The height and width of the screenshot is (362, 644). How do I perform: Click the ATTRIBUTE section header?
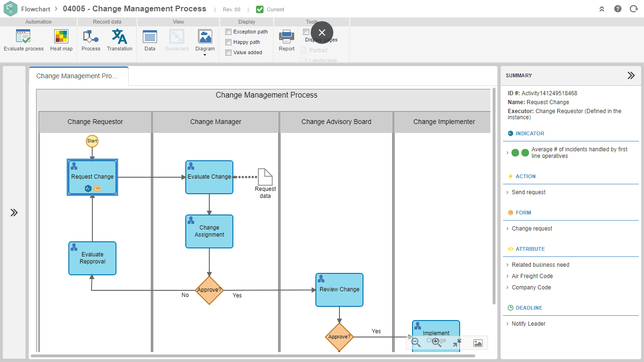click(530, 249)
